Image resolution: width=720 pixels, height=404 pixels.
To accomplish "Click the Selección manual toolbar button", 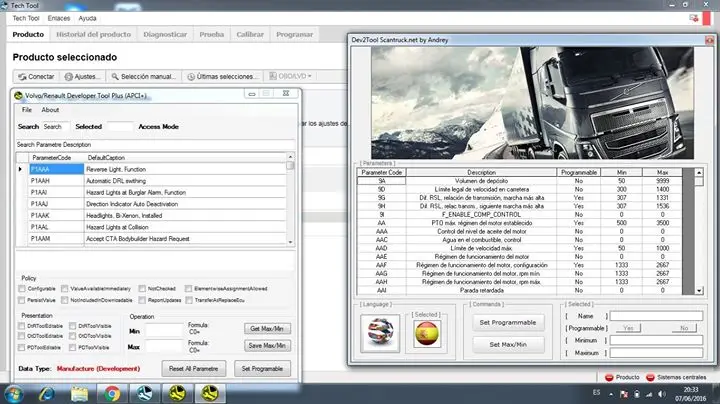I will pyautogui.click(x=144, y=76).
